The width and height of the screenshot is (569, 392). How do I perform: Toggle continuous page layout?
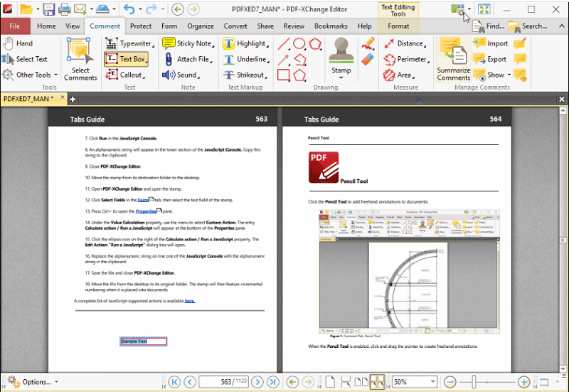(x=346, y=382)
